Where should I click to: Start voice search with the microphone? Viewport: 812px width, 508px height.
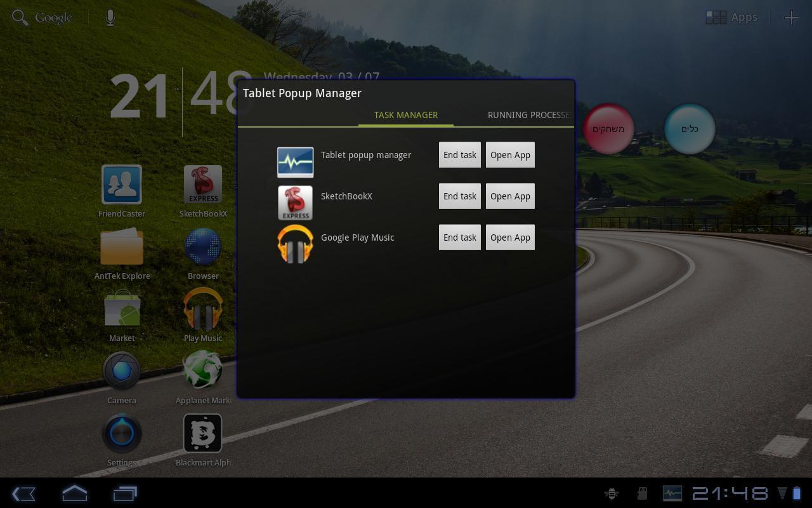point(110,17)
